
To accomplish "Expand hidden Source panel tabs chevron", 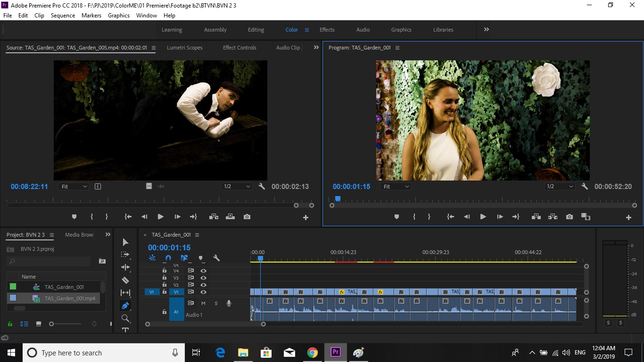I will click(x=316, y=47).
